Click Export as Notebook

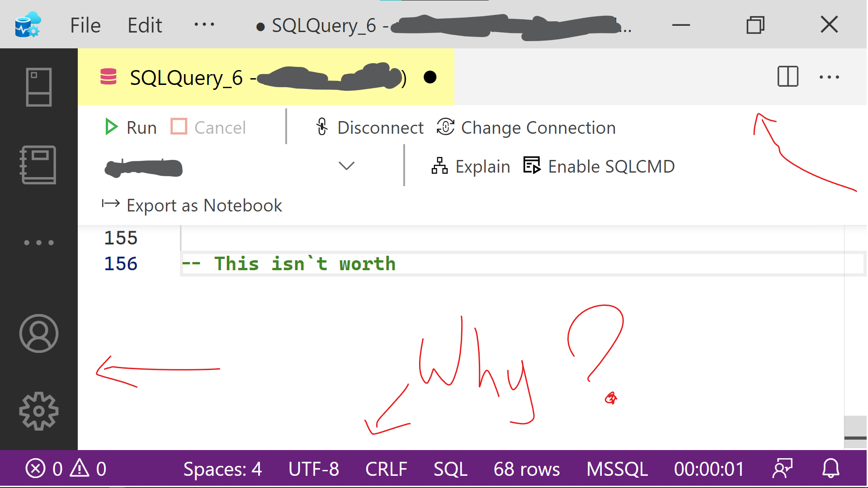pos(192,205)
